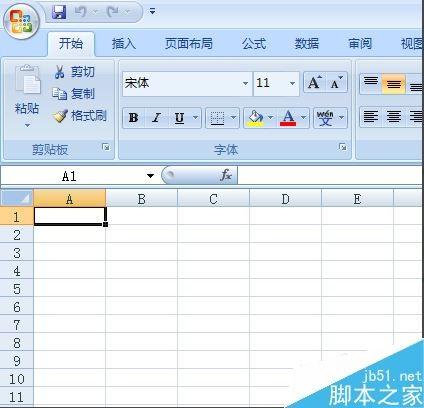
Task: Expand the 粘贴 paste options arrow
Action: click(27, 125)
